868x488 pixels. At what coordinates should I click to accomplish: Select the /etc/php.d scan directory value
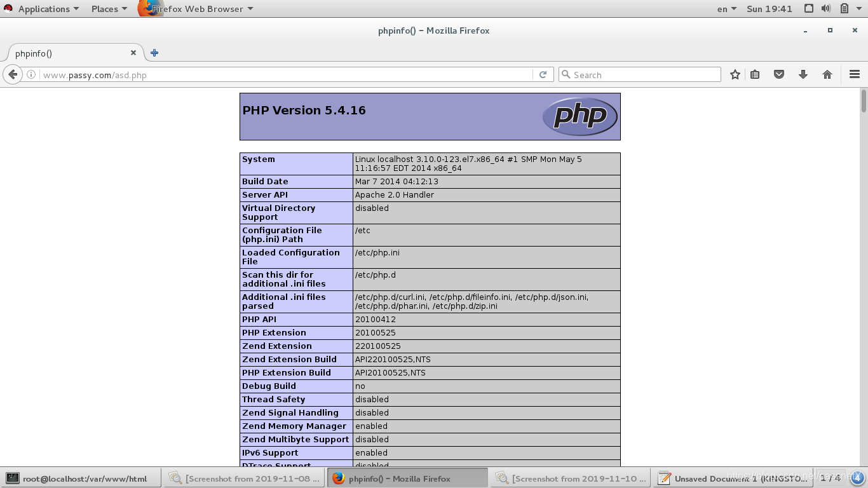pyautogui.click(x=375, y=275)
